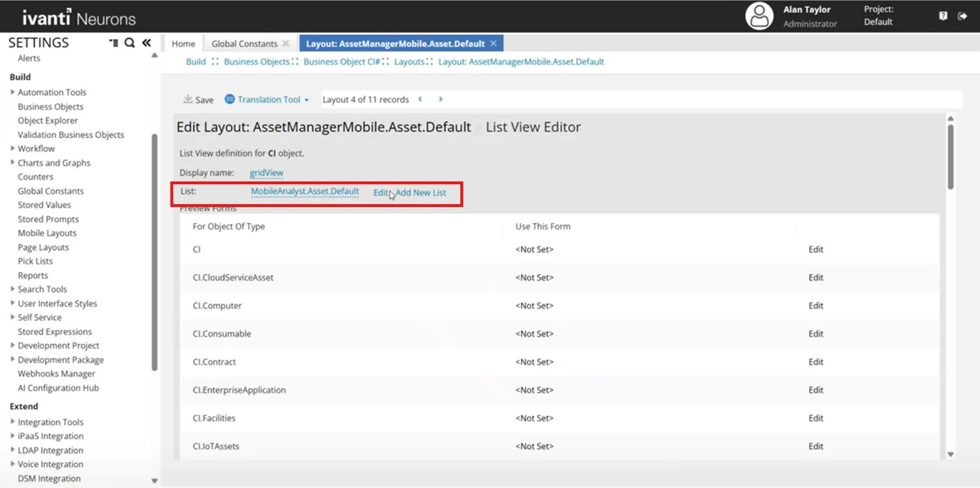Open Business Objects in the sidebar
The height and width of the screenshot is (488, 980).
(x=50, y=106)
